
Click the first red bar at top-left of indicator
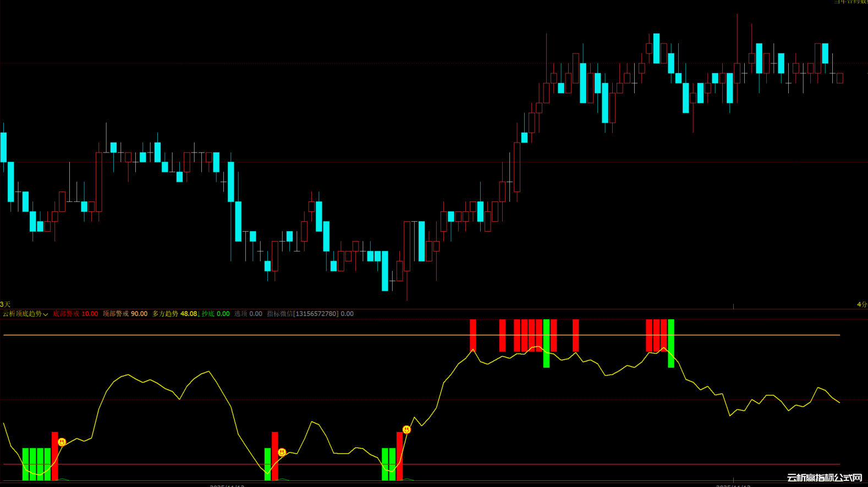coord(473,335)
